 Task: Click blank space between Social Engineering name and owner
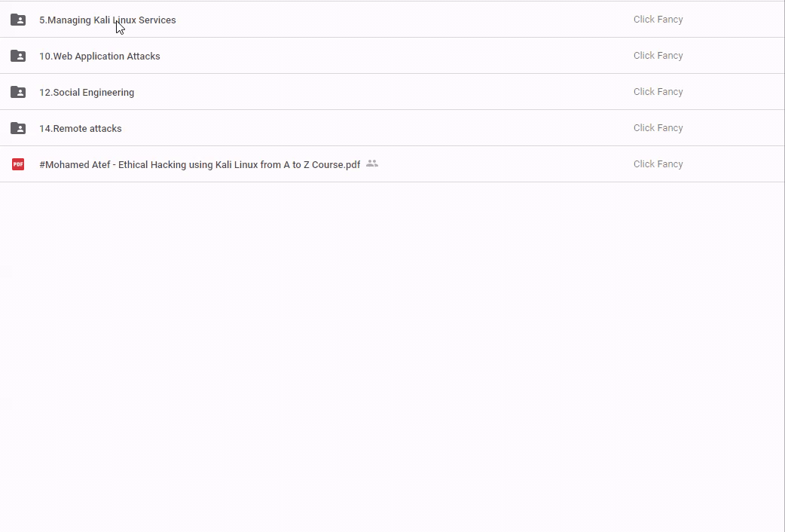pyautogui.click(x=377, y=92)
